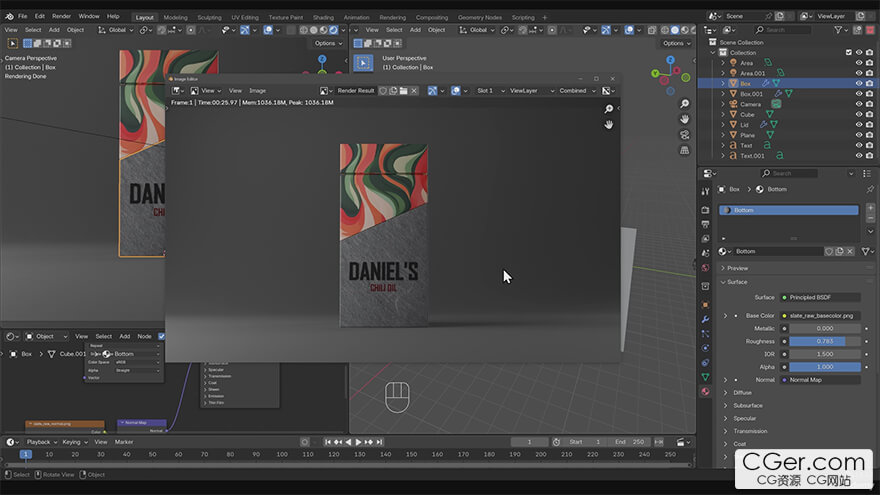Viewport: 880px width, 495px height.
Task: Click Play animation button in timeline
Action: (359, 442)
